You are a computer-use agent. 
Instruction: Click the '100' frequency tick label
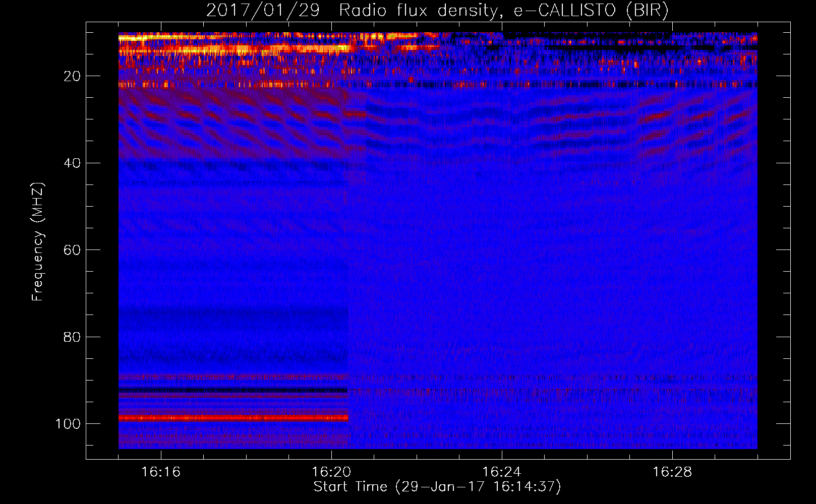click(69, 424)
